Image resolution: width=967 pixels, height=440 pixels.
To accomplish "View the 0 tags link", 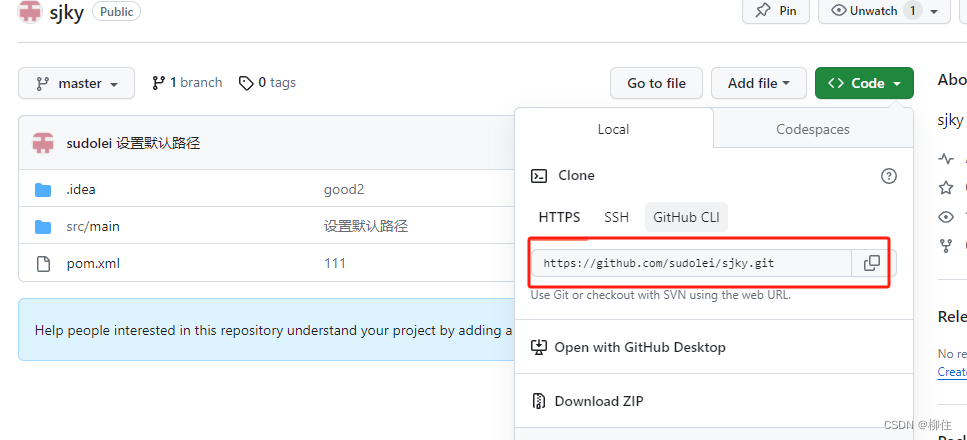I will coord(268,83).
